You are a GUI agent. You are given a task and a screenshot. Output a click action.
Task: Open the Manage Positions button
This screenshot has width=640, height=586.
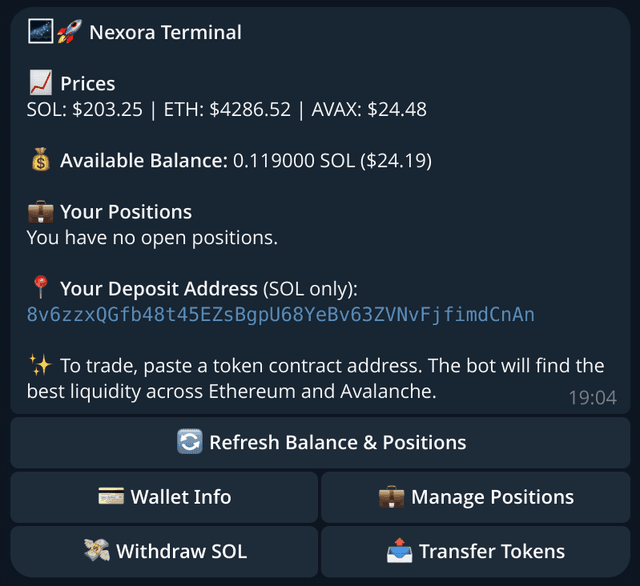(x=475, y=497)
